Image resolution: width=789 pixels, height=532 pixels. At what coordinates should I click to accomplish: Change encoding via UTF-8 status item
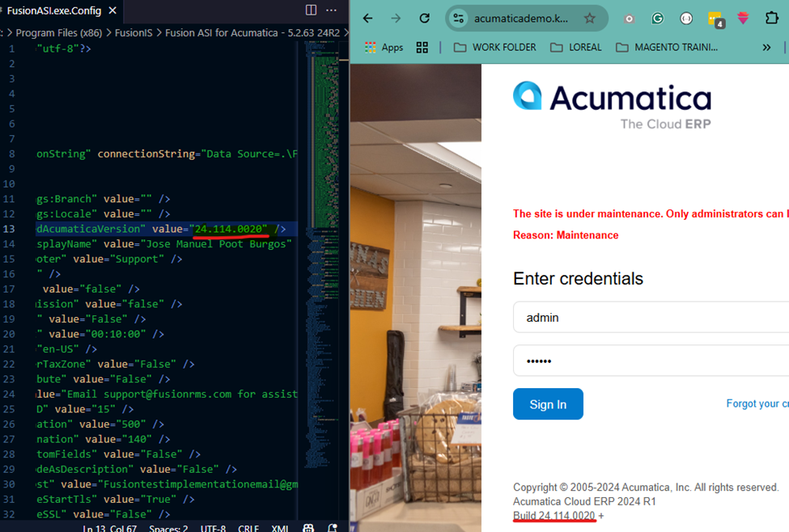(x=213, y=528)
